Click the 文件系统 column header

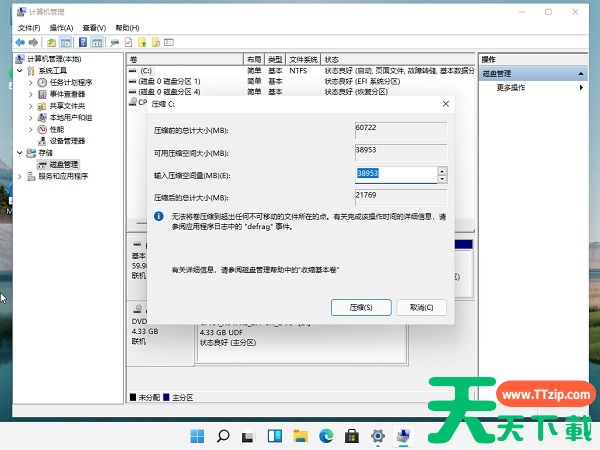point(303,59)
